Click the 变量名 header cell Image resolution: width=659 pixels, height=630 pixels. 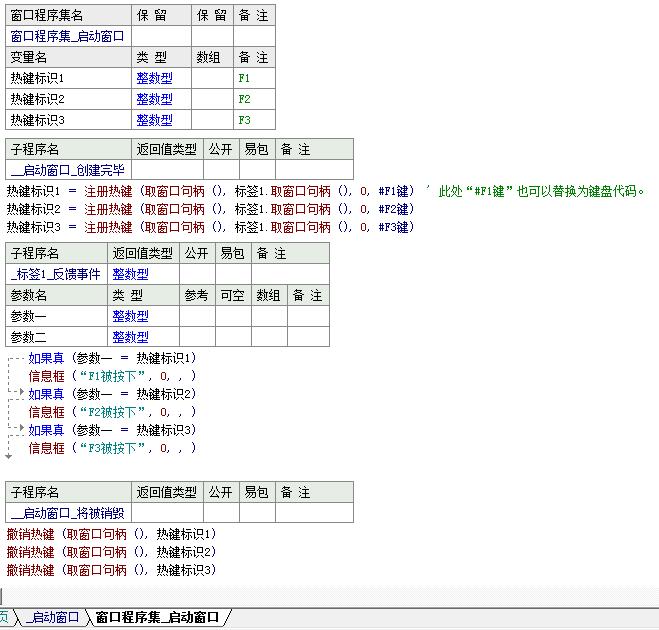coord(69,57)
